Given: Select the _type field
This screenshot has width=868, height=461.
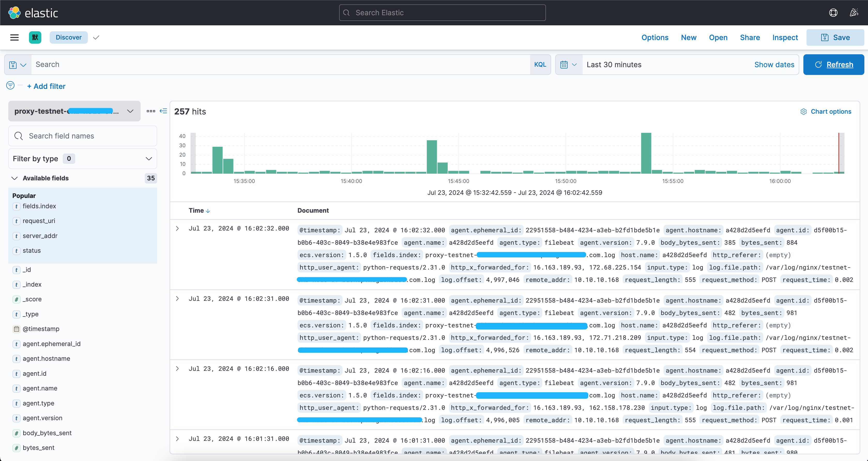Looking at the screenshot, I should (31, 314).
